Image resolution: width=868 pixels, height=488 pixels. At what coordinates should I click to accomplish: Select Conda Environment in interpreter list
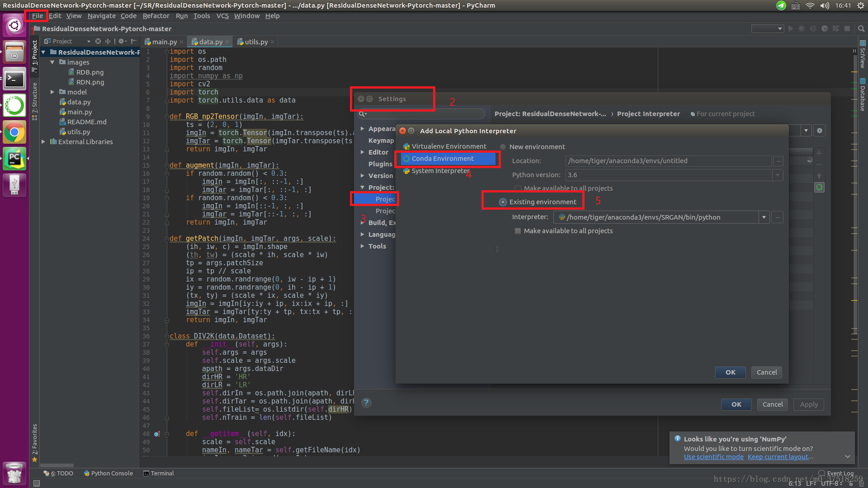tap(448, 159)
